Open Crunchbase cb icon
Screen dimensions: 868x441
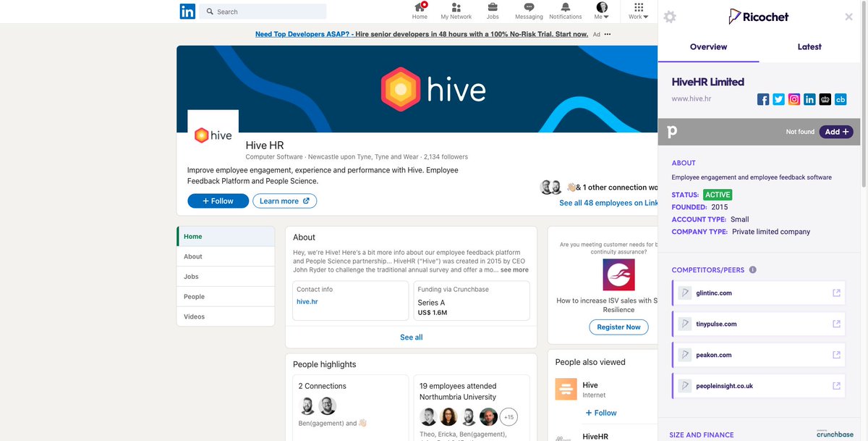841,99
